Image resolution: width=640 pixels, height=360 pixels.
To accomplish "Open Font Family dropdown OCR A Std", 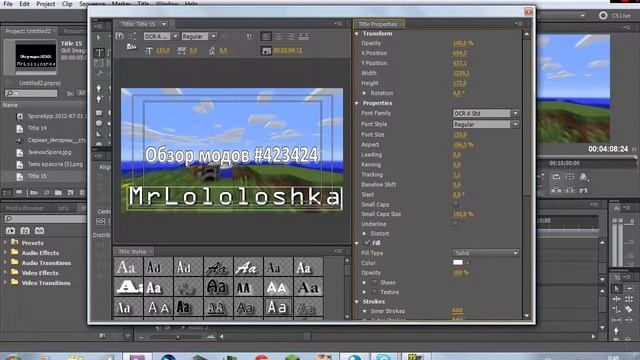I will pyautogui.click(x=486, y=113).
